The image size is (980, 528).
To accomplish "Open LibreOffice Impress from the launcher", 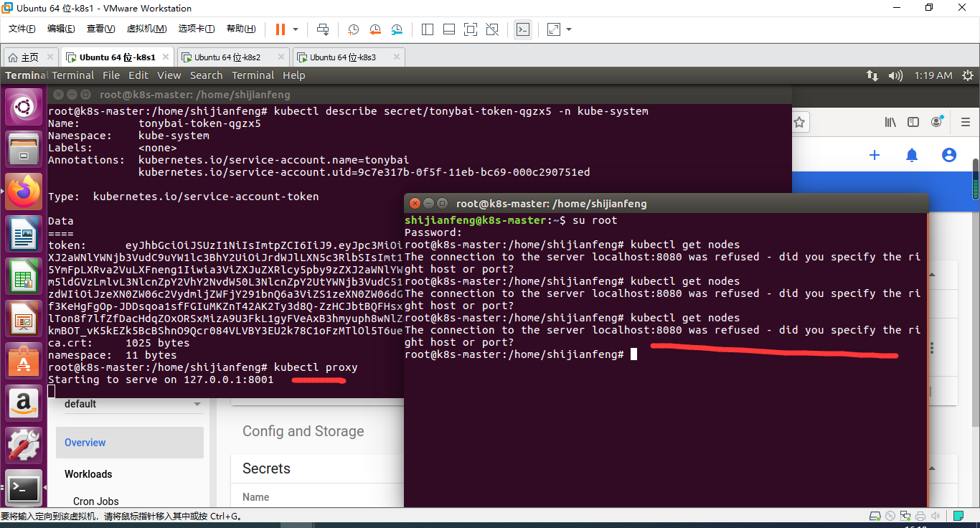I will coord(24,319).
